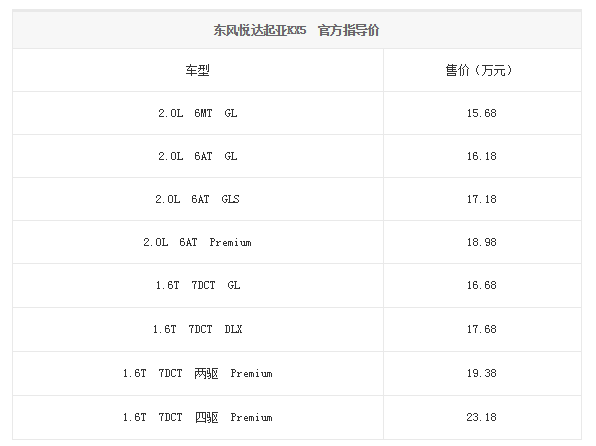This screenshot has height=446, width=596.
Task: Click the 1.6T 7DCT 四驱 Premium cell
Action: coord(197,417)
